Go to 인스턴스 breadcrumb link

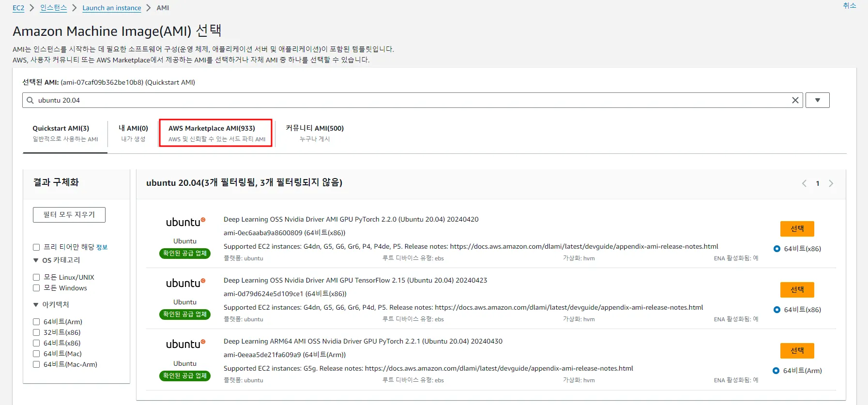tap(53, 8)
